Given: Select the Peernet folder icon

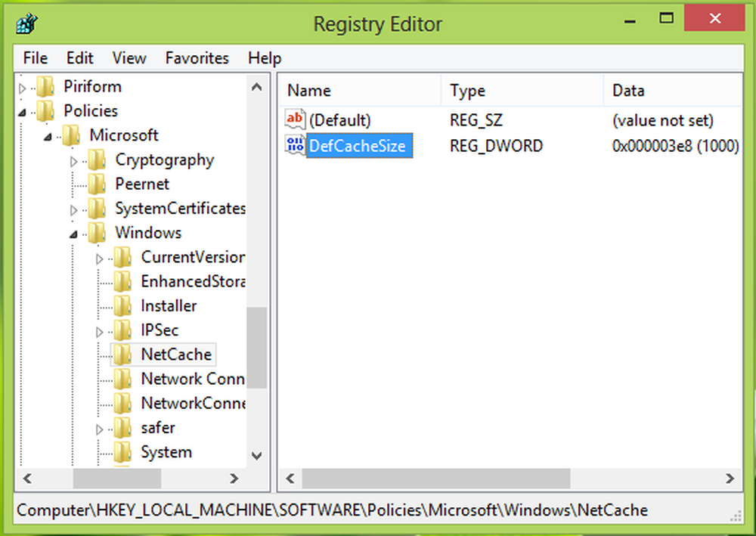Looking at the screenshot, I should pyautogui.click(x=97, y=184).
